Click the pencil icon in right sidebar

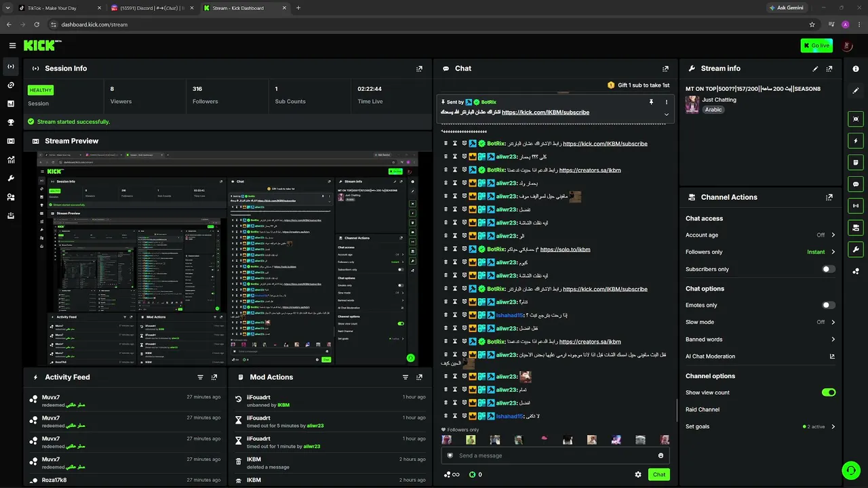pyautogui.click(x=856, y=90)
